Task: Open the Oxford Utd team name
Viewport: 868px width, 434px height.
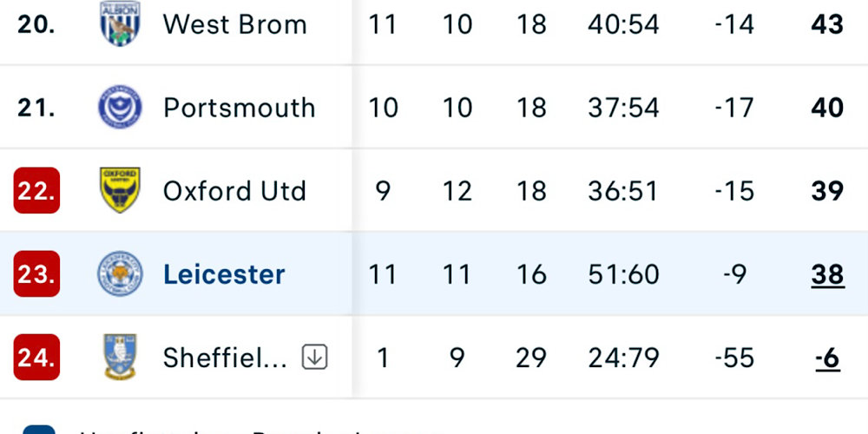Action: point(234,191)
